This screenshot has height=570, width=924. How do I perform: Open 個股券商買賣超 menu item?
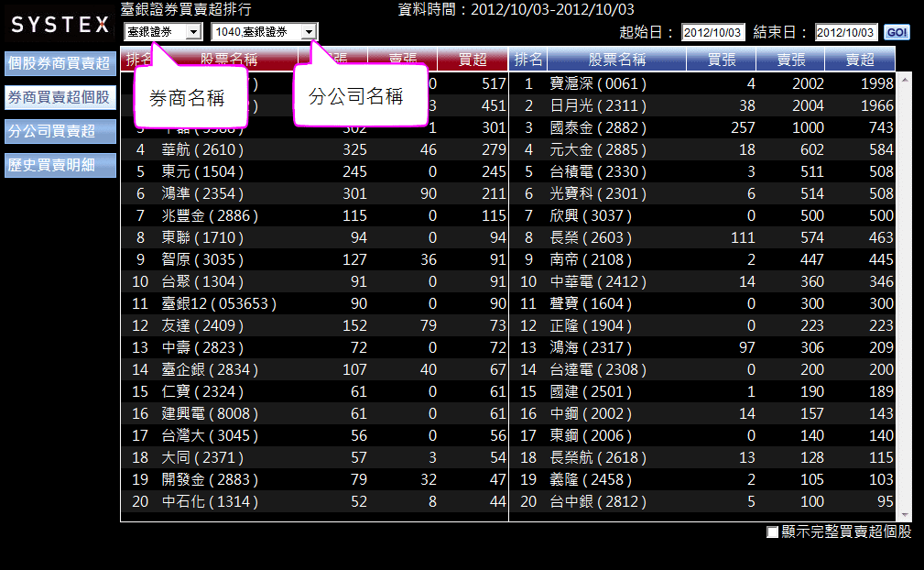[x=60, y=63]
